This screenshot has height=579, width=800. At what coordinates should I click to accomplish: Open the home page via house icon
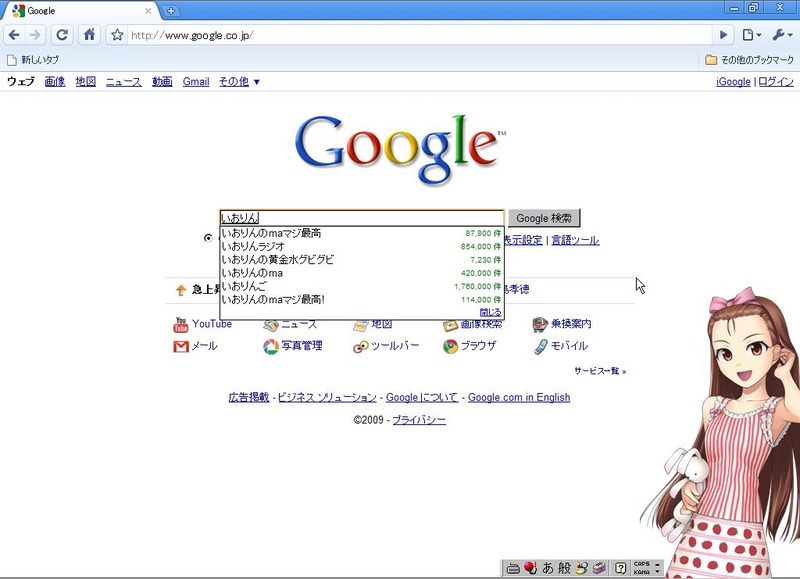pyautogui.click(x=89, y=35)
